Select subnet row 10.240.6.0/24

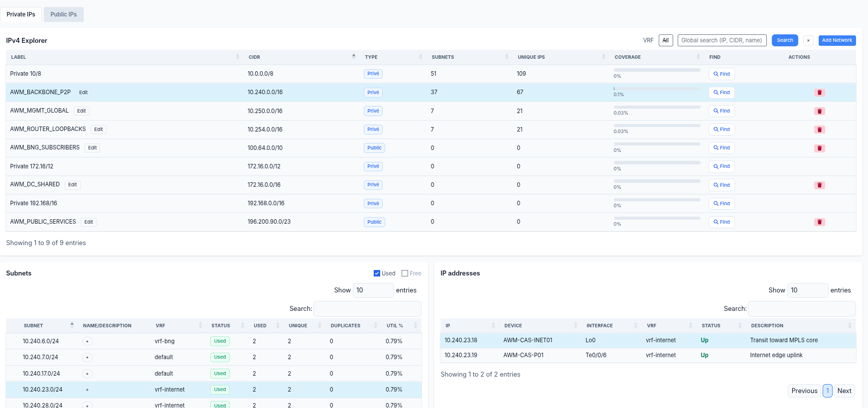pyautogui.click(x=214, y=341)
